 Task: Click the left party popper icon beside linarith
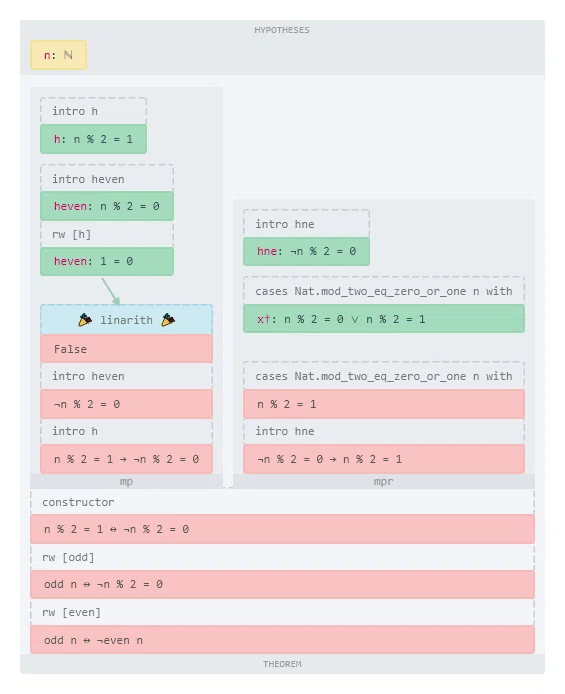[x=85, y=320]
